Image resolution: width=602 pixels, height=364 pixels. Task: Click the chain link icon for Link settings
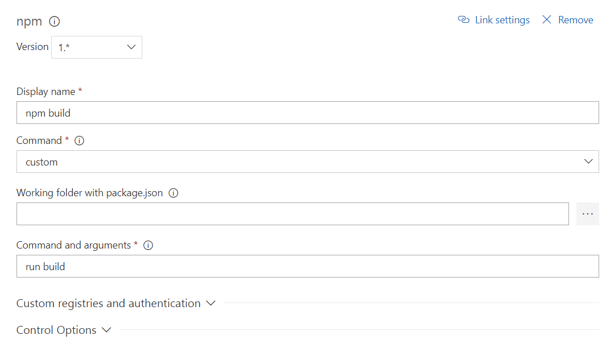coord(463,20)
